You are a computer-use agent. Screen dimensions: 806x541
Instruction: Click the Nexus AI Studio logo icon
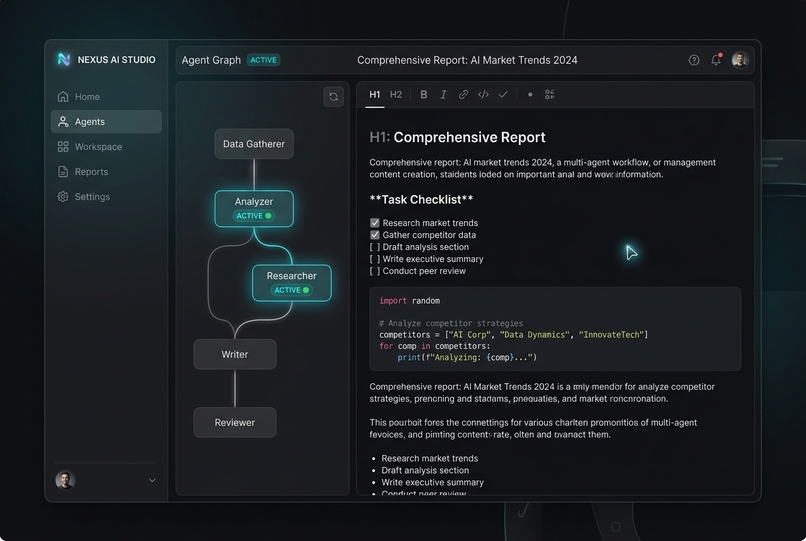pos(64,59)
